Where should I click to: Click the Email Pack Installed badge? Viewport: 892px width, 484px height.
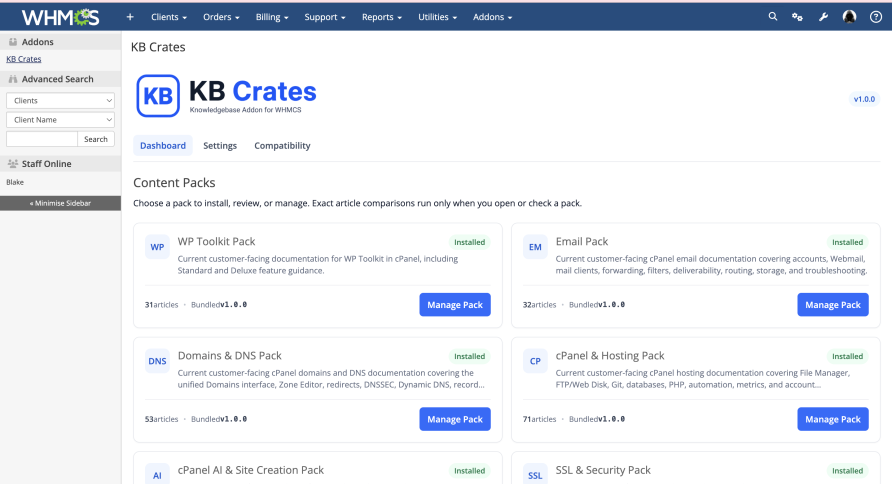(848, 242)
